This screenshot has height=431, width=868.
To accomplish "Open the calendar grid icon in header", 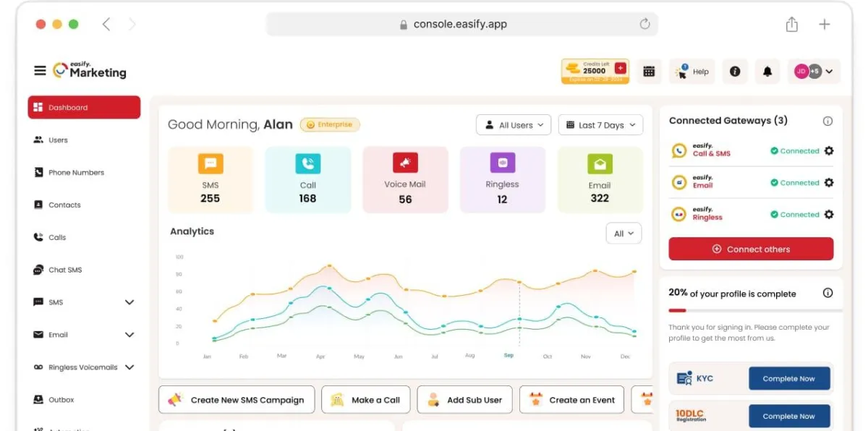I will coord(649,72).
